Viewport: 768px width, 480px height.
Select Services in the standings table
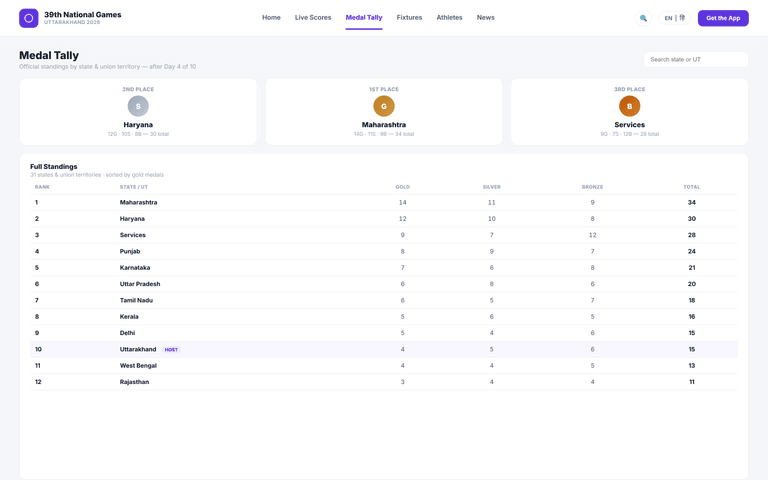(x=133, y=235)
